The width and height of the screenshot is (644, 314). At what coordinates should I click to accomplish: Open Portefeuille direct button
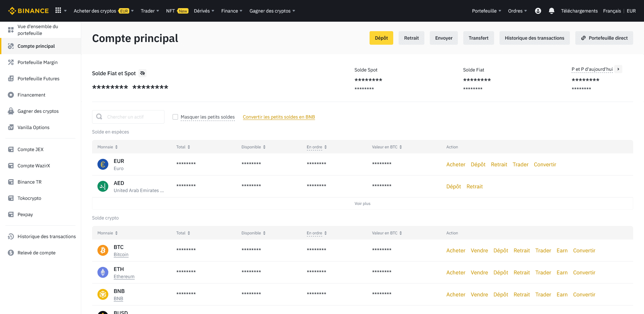[x=604, y=38]
